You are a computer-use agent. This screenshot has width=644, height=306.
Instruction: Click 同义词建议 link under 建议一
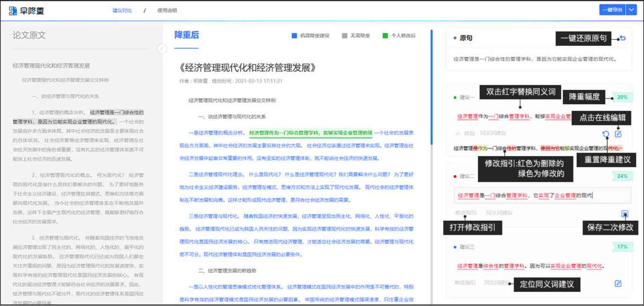click(493, 133)
